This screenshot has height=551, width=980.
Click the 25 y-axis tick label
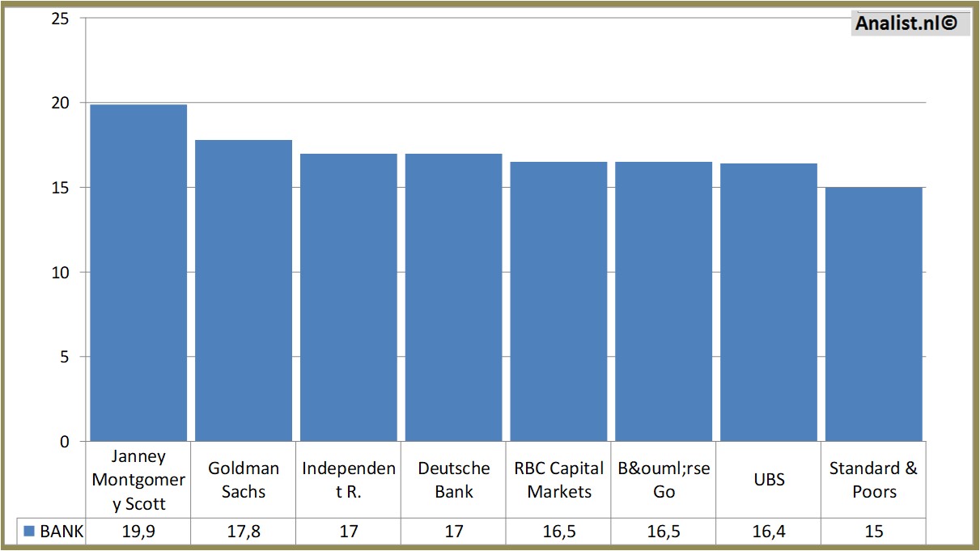(60, 19)
